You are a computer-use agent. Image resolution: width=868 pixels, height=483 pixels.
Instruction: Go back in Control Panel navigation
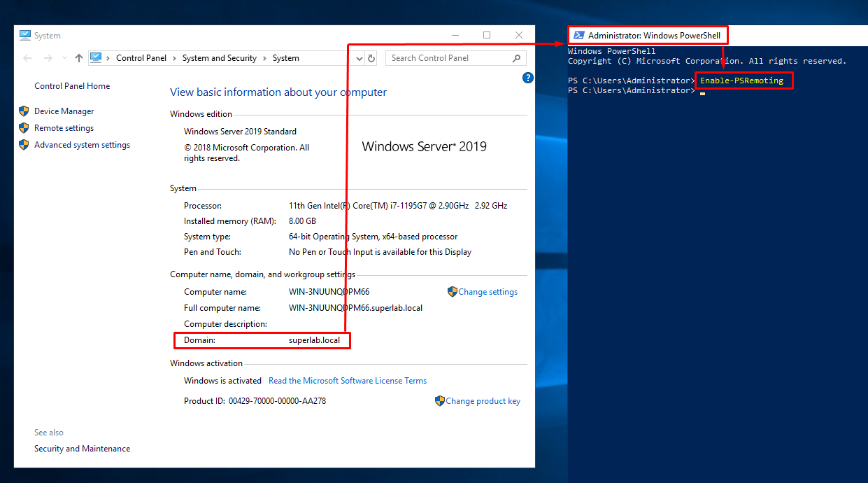pyautogui.click(x=27, y=58)
